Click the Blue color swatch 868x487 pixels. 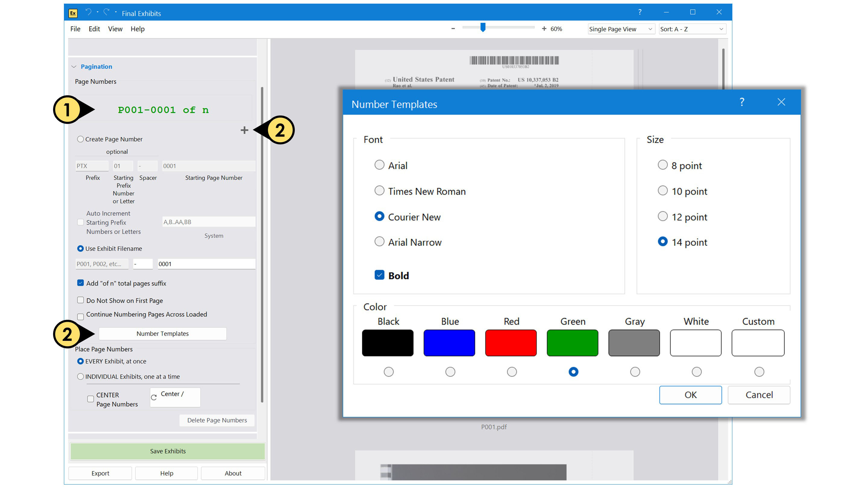(449, 343)
